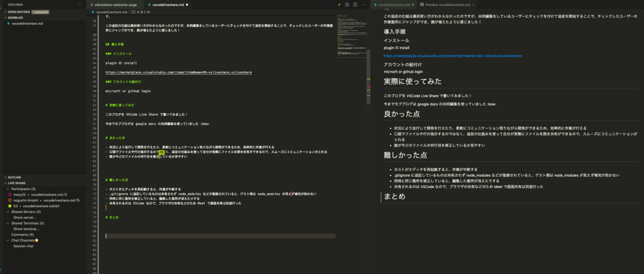Click Share server... link
The width and height of the screenshot is (644, 274).
tap(26, 217)
